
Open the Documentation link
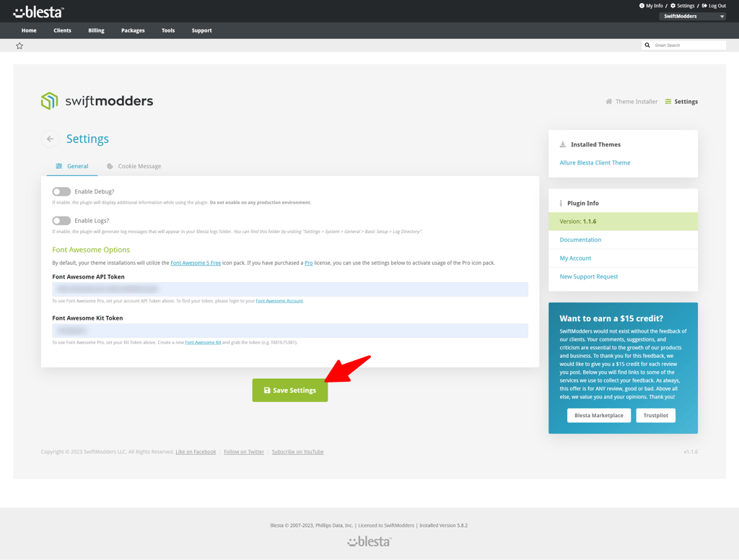[580, 240]
